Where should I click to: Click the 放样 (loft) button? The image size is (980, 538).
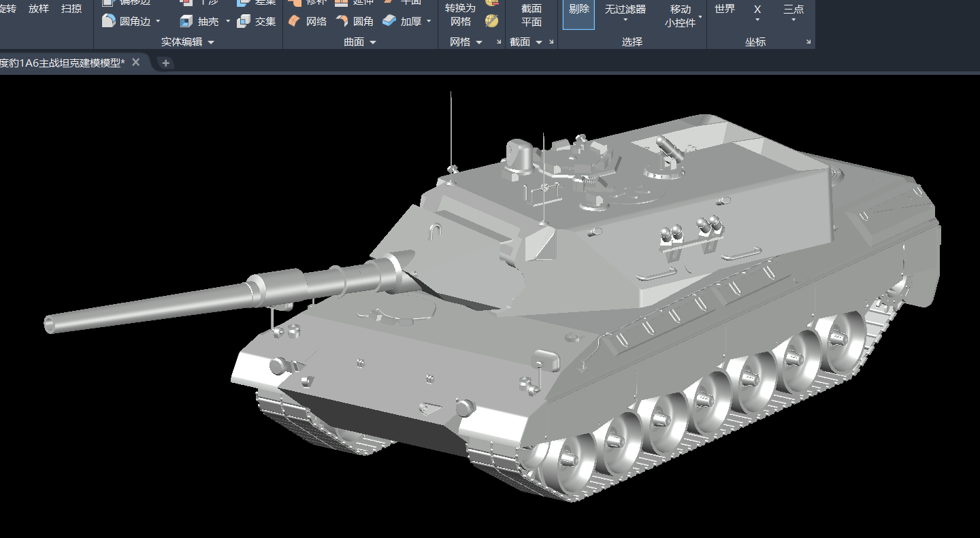pos(39,9)
